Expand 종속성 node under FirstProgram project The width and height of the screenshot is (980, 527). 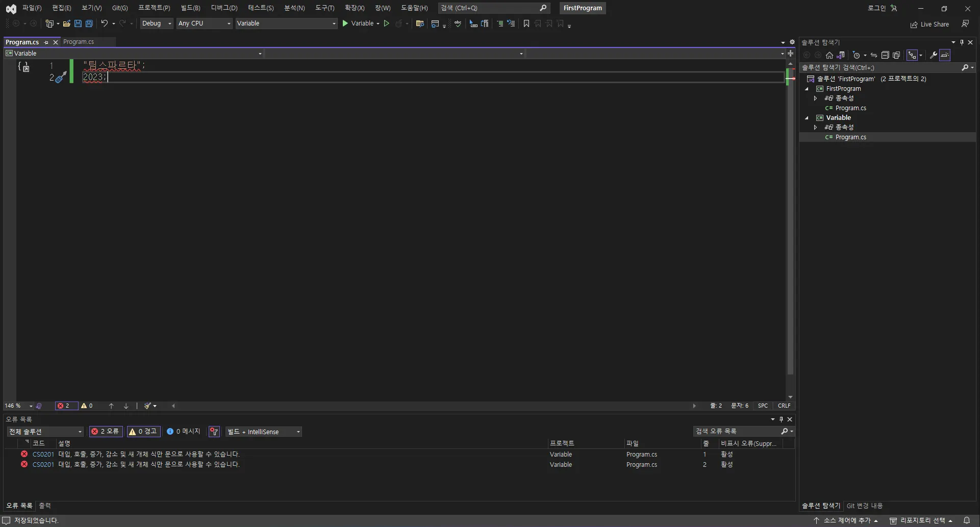tap(815, 98)
